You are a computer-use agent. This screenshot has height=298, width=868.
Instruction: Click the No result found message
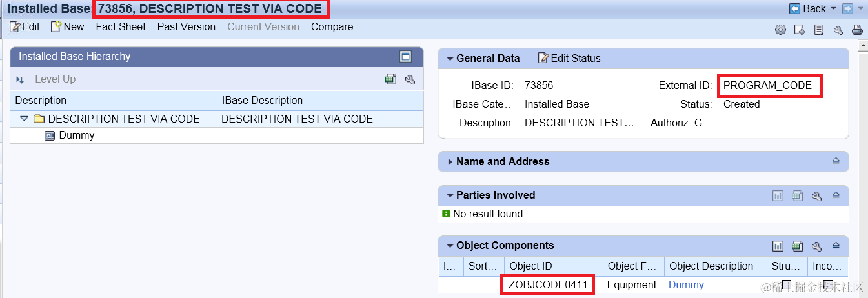point(488,214)
